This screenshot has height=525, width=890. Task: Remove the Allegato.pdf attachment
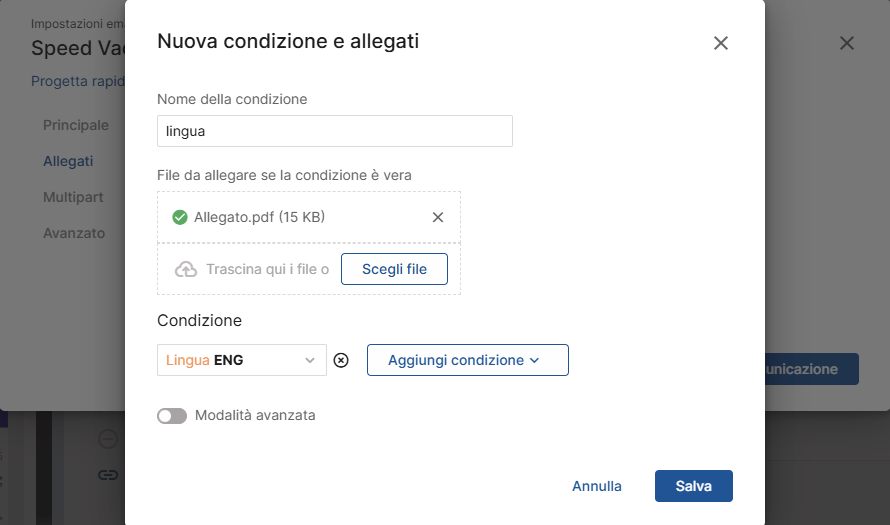coord(437,217)
